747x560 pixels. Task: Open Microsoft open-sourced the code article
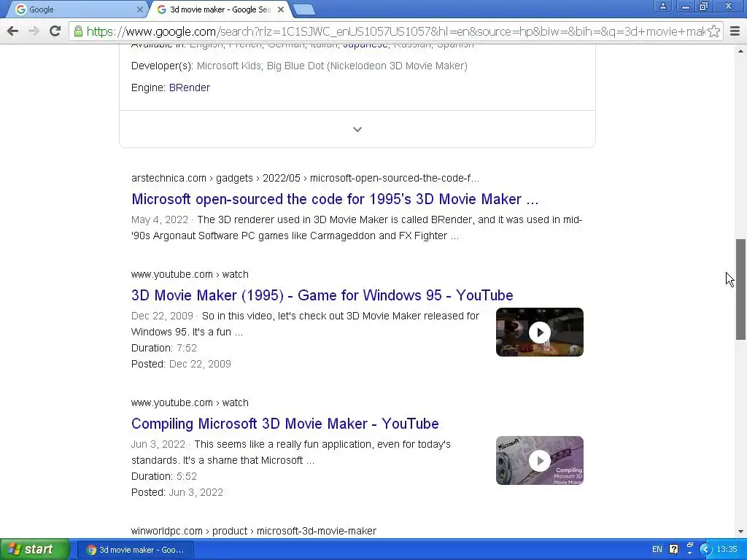(x=335, y=199)
